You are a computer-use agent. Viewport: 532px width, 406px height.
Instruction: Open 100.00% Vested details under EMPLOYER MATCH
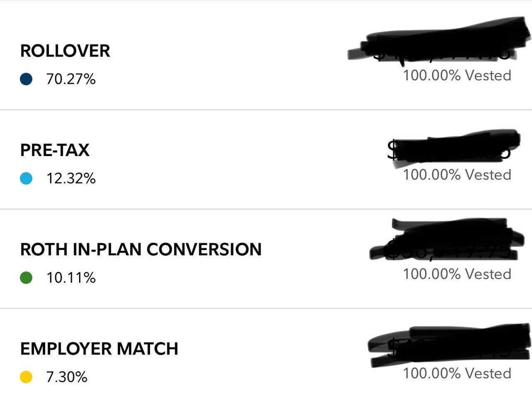457,374
